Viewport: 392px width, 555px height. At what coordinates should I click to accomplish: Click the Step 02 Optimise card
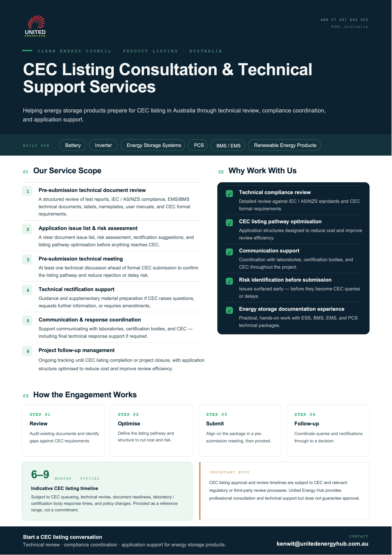click(152, 431)
